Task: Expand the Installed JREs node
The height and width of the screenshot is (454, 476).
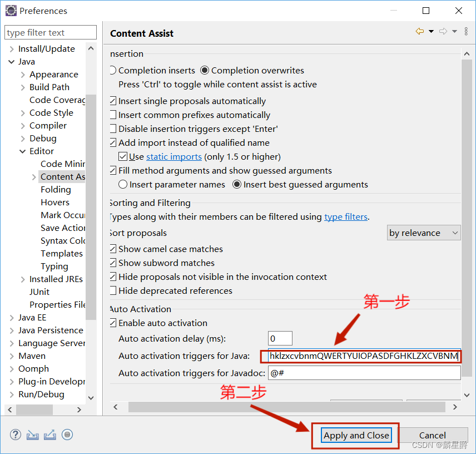Action: (23, 279)
